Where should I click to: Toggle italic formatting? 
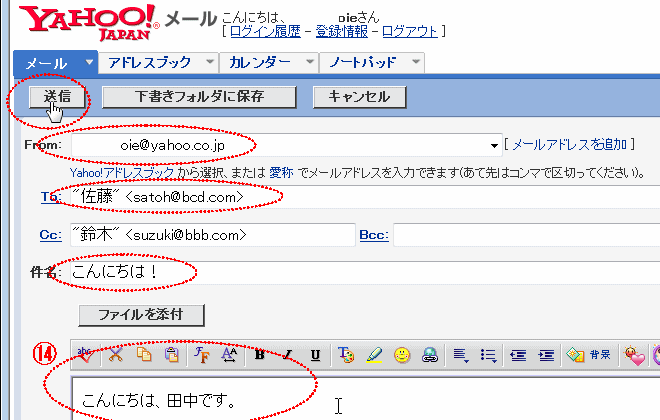[288, 354]
